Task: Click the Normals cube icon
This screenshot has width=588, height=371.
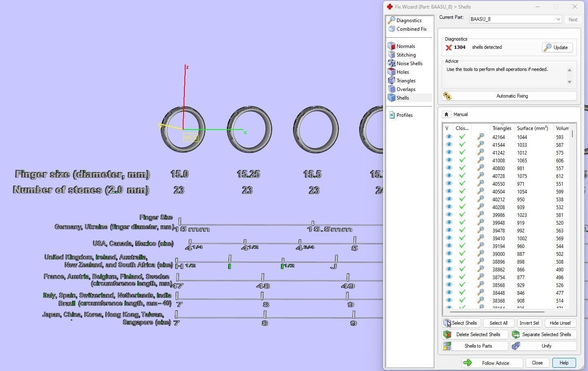Action: coord(392,46)
